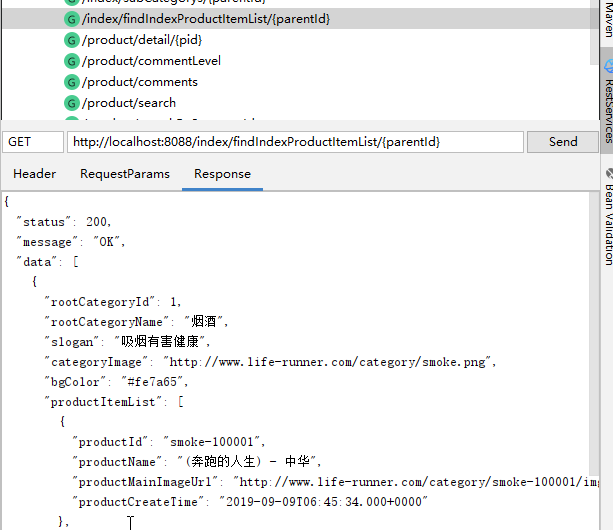This screenshot has width=613, height=530.
Task: Focus the request URL input field
Action: (295, 142)
